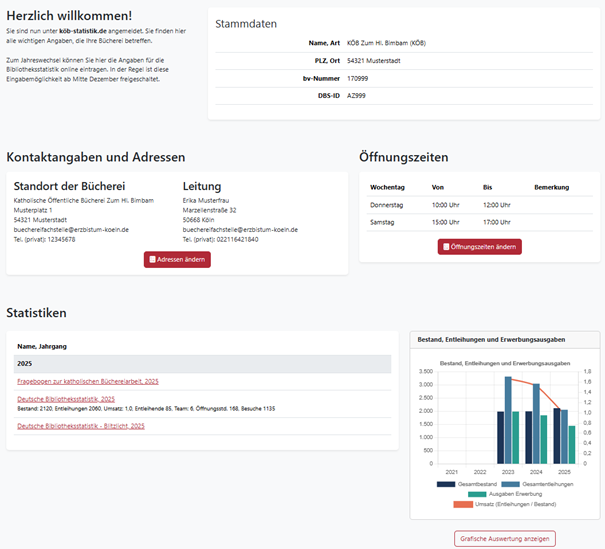The image size is (605, 549).
Task: Select the 2025 year row
Action: point(203,364)
